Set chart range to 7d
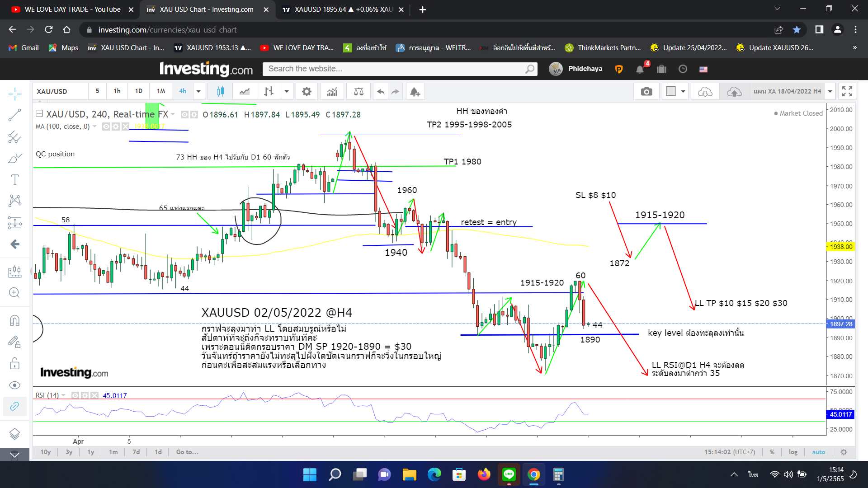This screenshot has height=488, width=868. (x=136, y=452)
